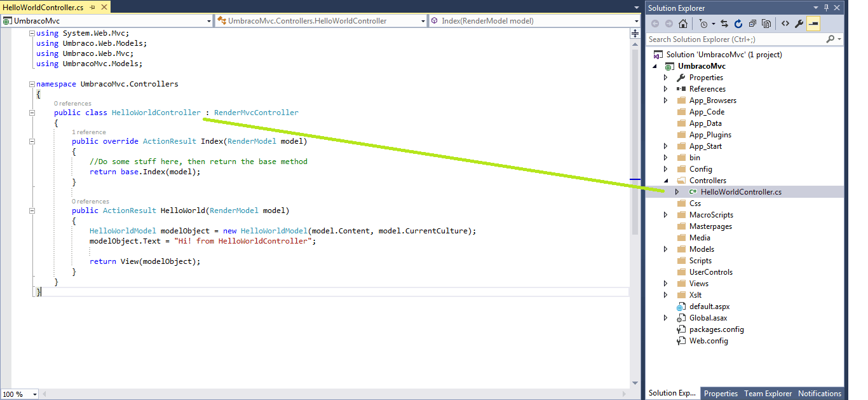Collapse the HelloWorldController class region
This screenshot has height=400, width=868.
[x=31, y=113]
